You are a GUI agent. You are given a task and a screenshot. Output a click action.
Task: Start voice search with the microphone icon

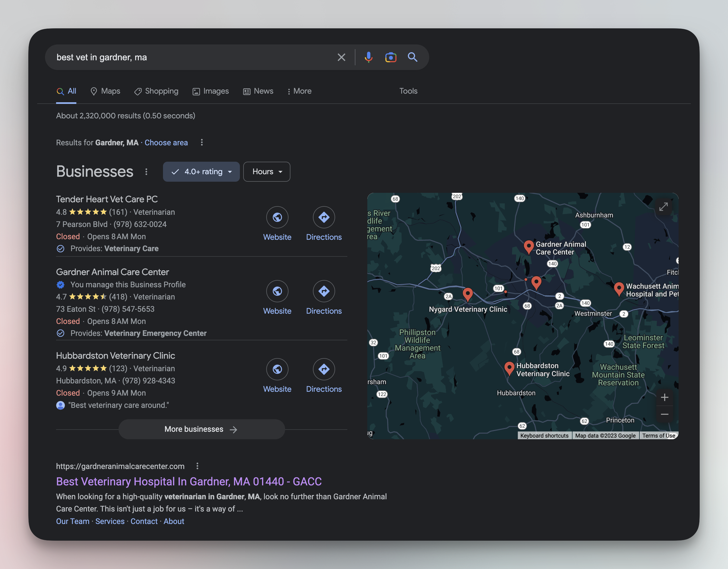(368, 57)
